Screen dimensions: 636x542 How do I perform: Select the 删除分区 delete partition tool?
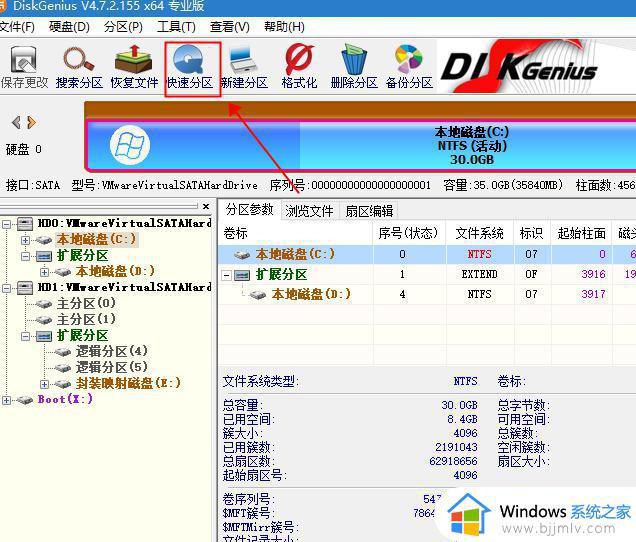(x=354, y=67)
